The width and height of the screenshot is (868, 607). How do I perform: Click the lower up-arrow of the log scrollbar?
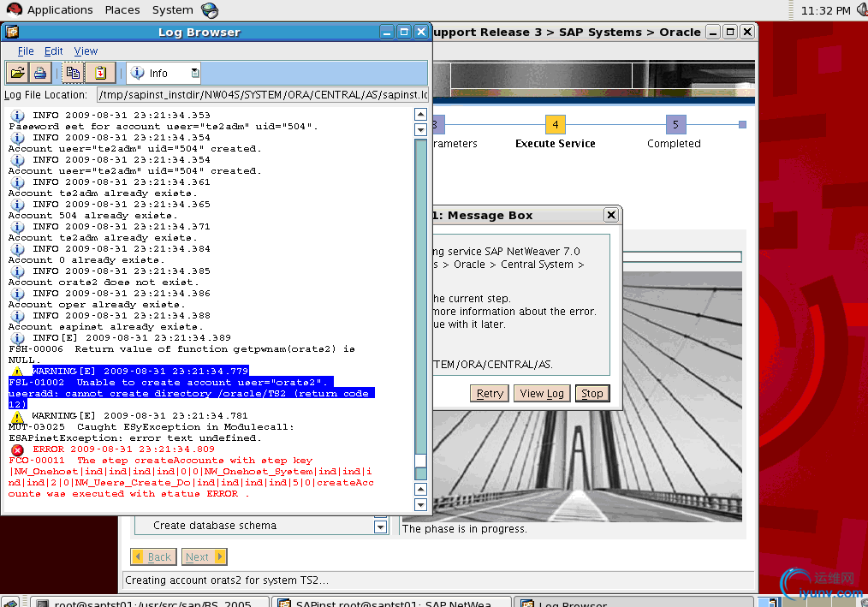[420, 489]
